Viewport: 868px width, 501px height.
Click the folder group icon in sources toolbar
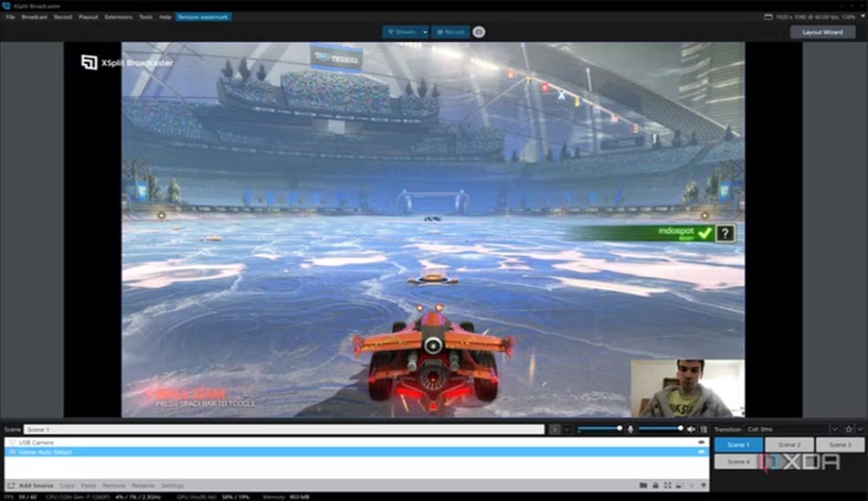[643, 485]
